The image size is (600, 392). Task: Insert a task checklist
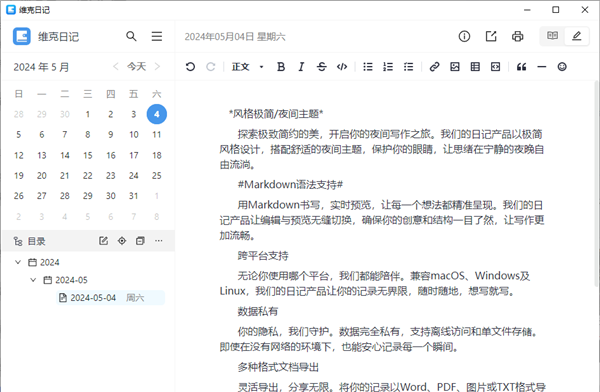tap(409, 67)
